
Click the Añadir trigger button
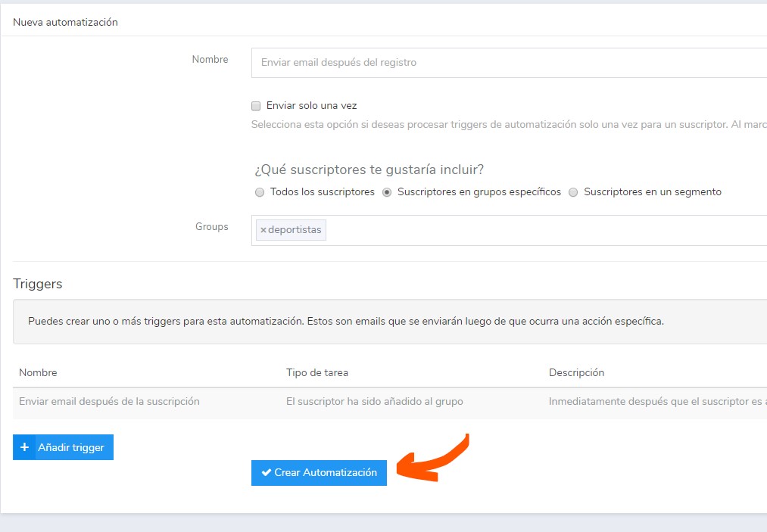click(x=63, y=447)
